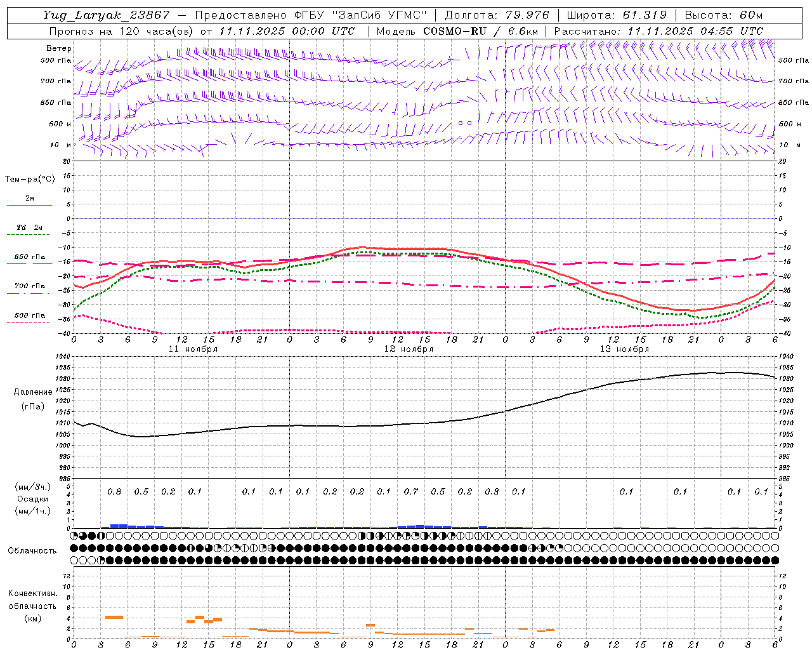
Task: Click the 11 ноября date label
Action: pyautogui.click(x=193, y=349)
